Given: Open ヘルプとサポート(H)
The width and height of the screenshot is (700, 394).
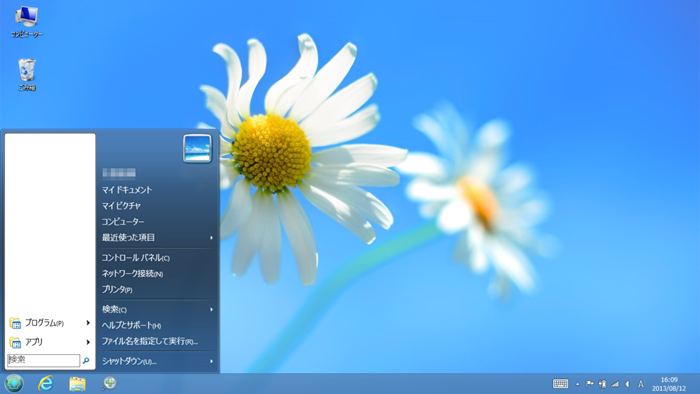Looking at the screenshot, I should point(131,325).
